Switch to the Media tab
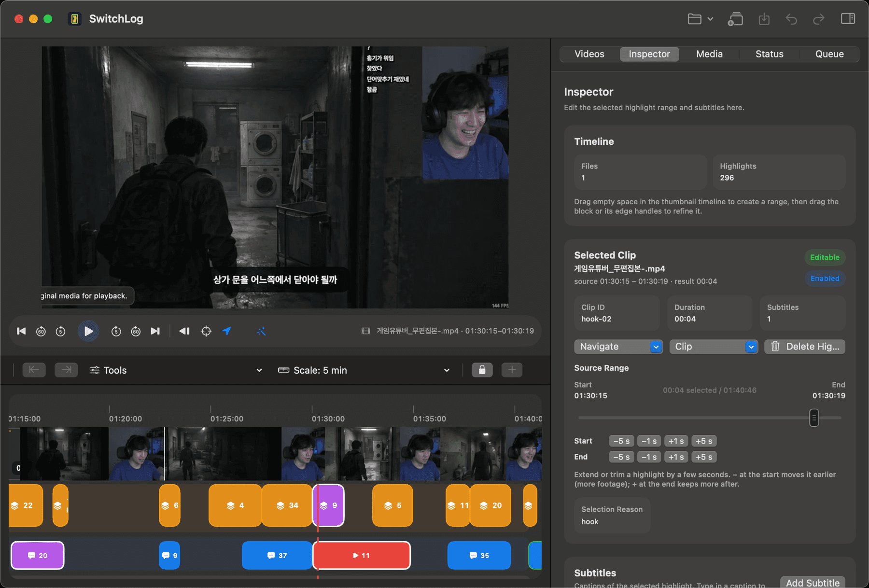Image resolution: width=869 pixels, height=588 pixels. coord(709,54)
